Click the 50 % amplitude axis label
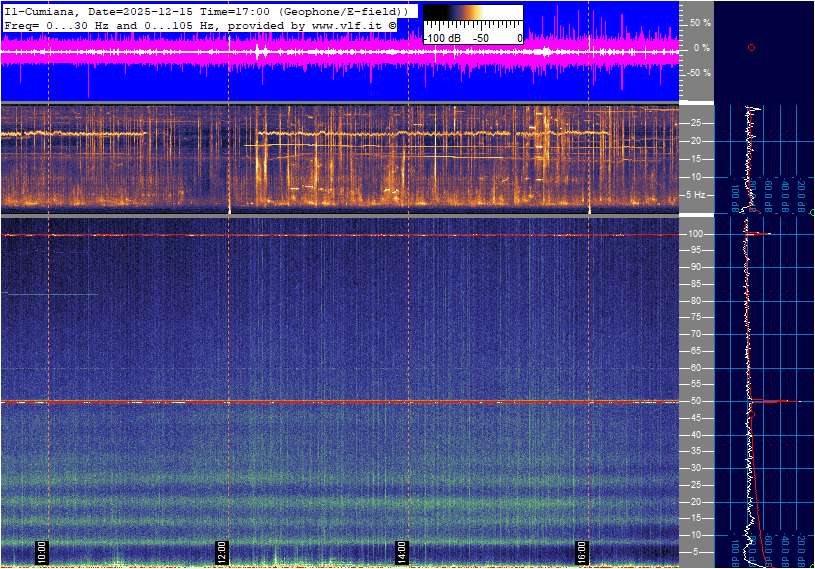Screen dimensions: 815x569 point(700,22)
